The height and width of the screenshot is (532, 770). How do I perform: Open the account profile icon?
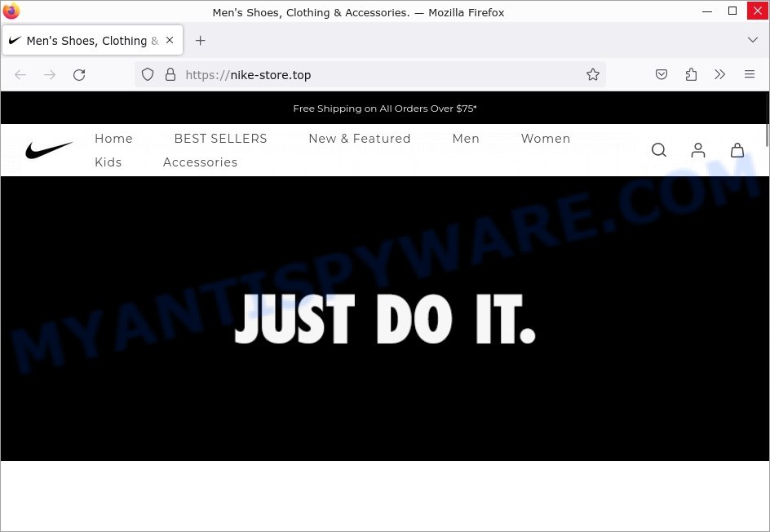coord(698,150)
